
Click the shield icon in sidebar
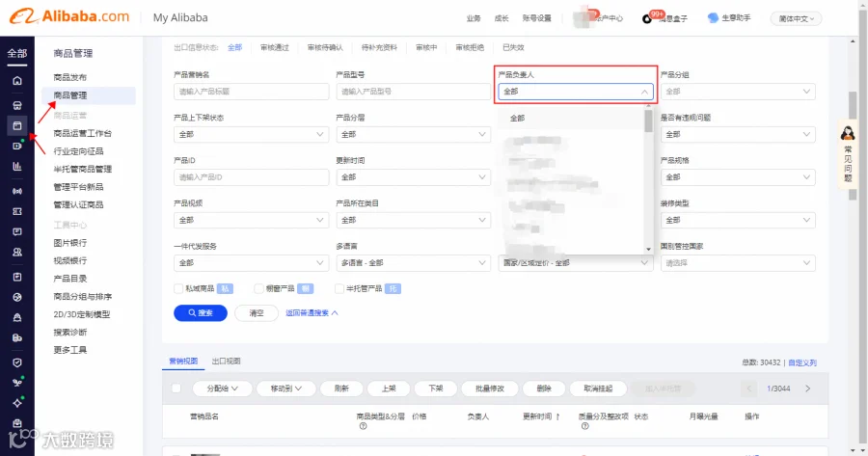point(17,362)
